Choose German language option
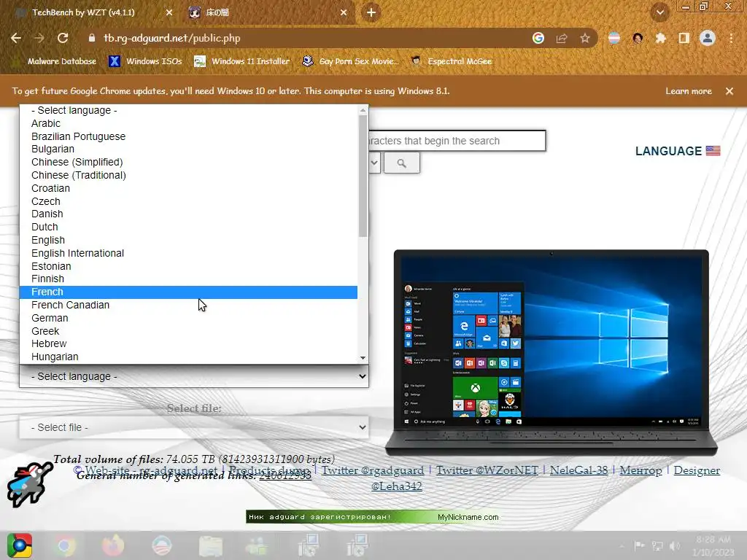This screenshot has width=747, height=560. [188, 318]
